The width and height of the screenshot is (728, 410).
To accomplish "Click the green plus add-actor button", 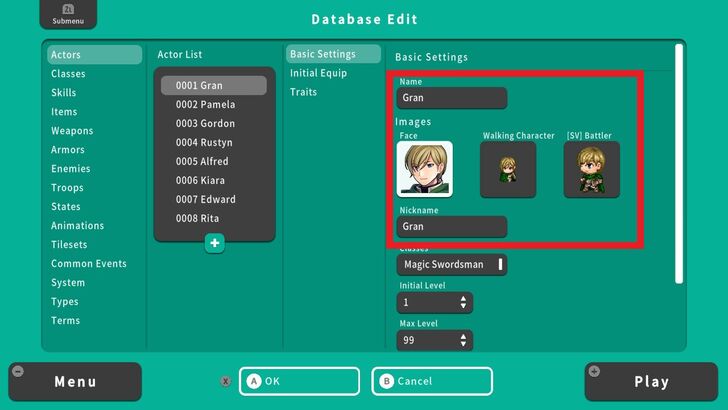I will coord(214,243).
